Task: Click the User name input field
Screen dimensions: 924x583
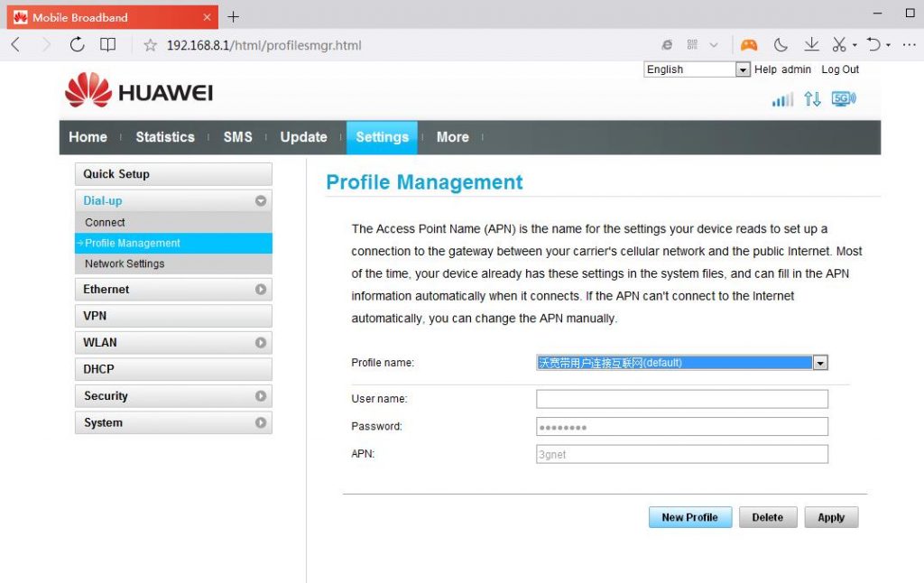Action: pyautogui.click(x=682, y=398)
